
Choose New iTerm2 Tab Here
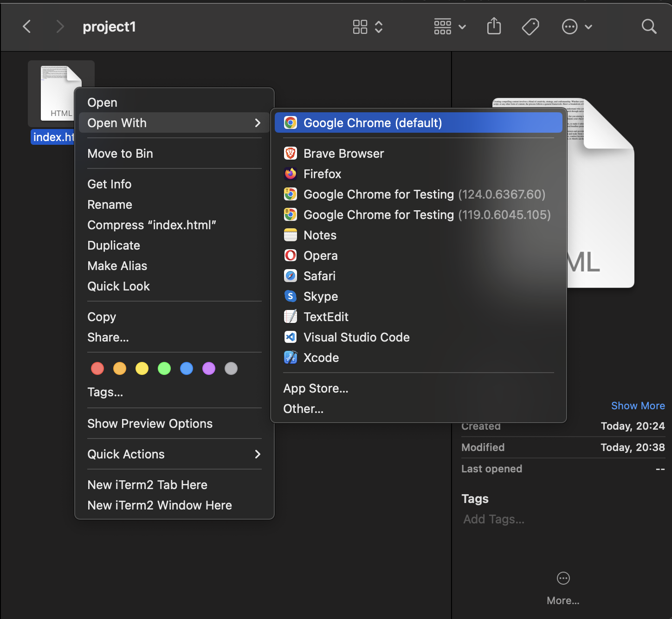click(174, 485)
